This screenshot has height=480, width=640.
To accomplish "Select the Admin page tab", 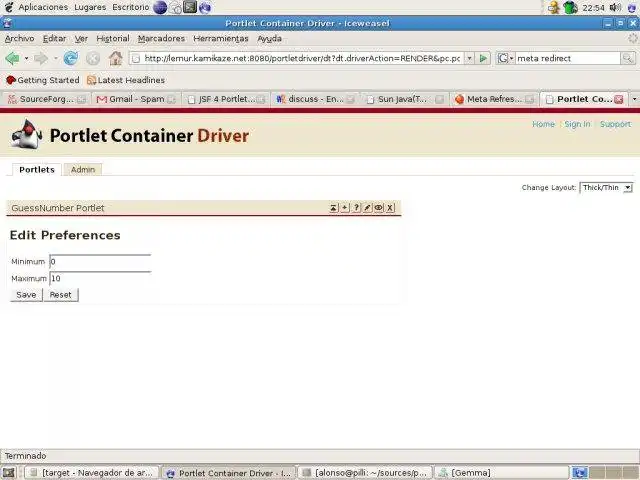I will pos(83,169).
